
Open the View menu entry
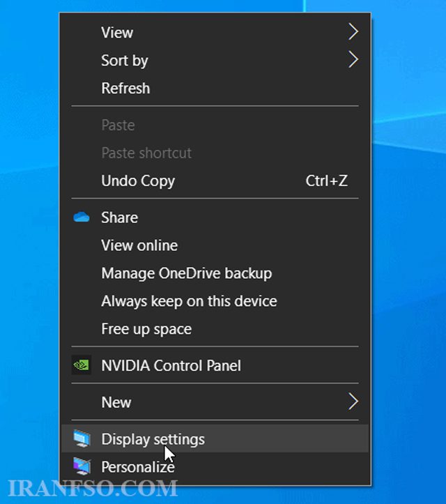pyautogui.click(x=215, y=33)
